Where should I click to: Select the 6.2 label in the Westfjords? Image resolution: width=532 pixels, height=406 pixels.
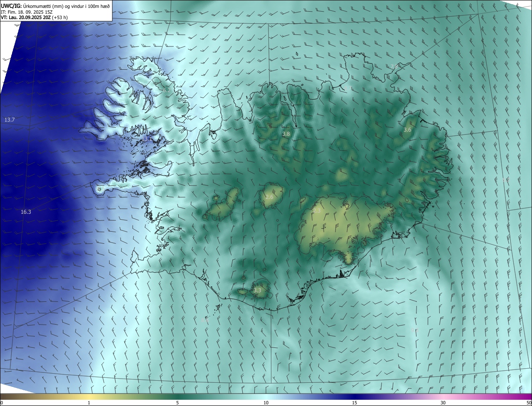click(167, 90)
